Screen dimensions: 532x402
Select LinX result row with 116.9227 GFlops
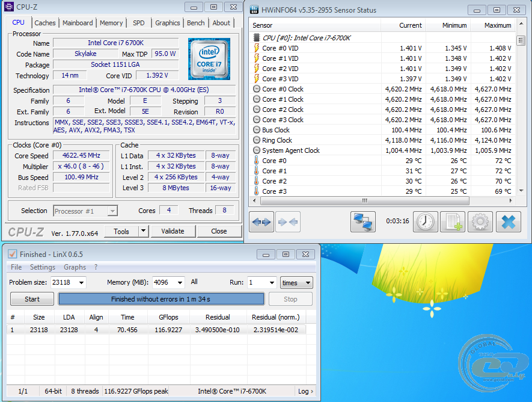point(157,329)
